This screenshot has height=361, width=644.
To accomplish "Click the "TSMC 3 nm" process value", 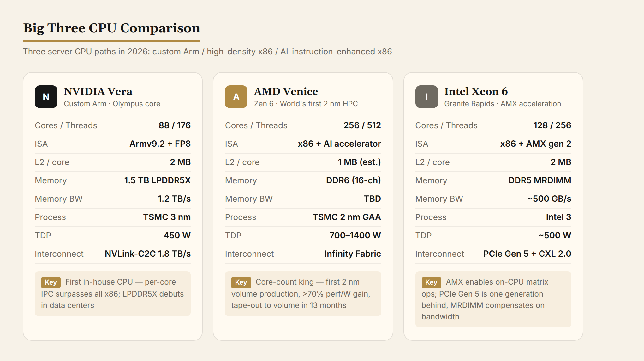I will pyautogui.click(x=167, y=217).
